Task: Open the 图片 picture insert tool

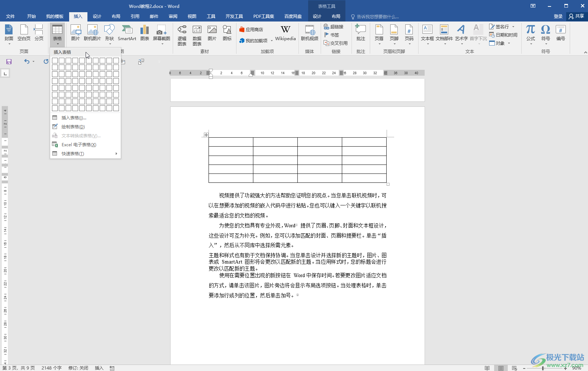Action: [76, 33]
